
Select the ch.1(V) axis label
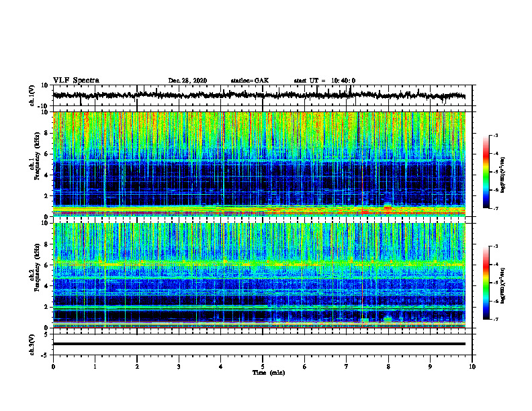coord(32,95)
